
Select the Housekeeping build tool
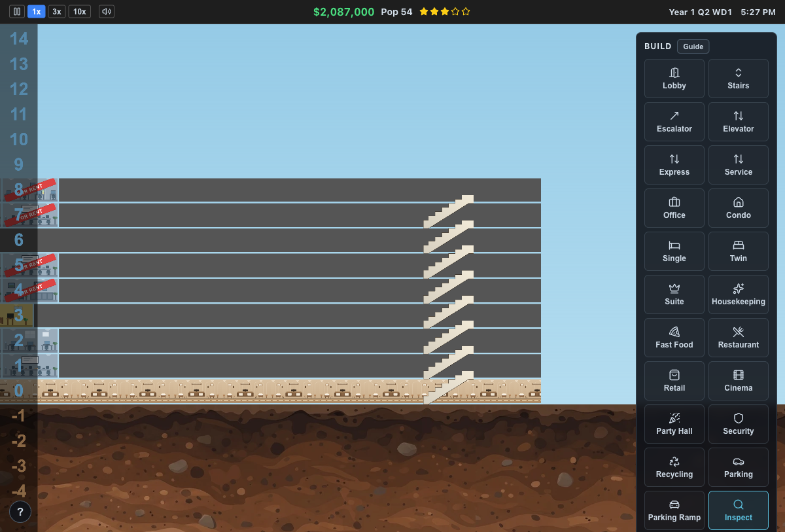(739, 294)
